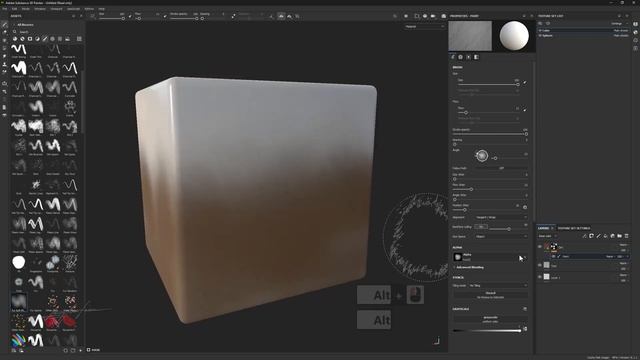Click Add Mask icon in Layers panel
This screenshot has width=640, height=360.
(x=591, y=236)
